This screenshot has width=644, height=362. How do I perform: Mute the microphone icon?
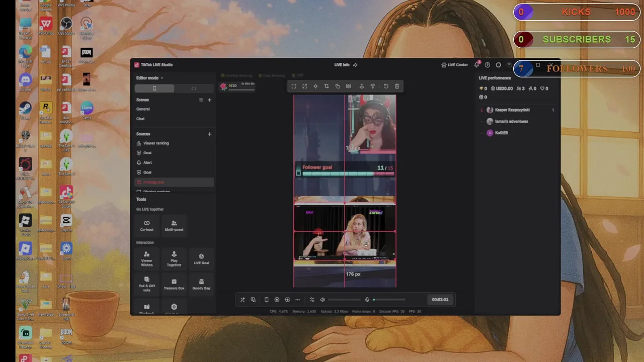pyautogui.click(x=367, y=300)
